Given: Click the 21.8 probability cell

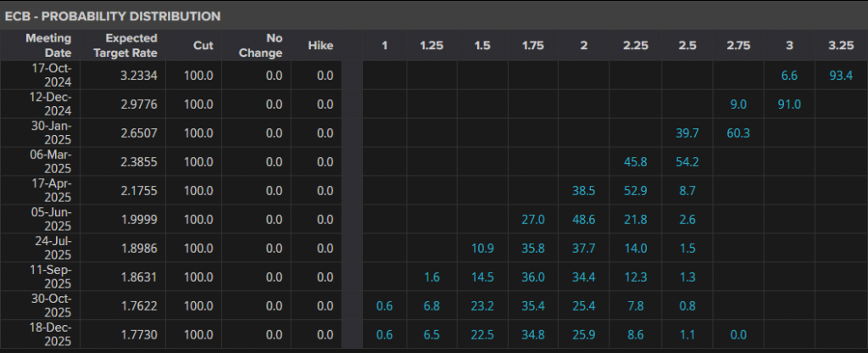Looking at the screenshot, I should pyautogui.click(x=635, y=220).
